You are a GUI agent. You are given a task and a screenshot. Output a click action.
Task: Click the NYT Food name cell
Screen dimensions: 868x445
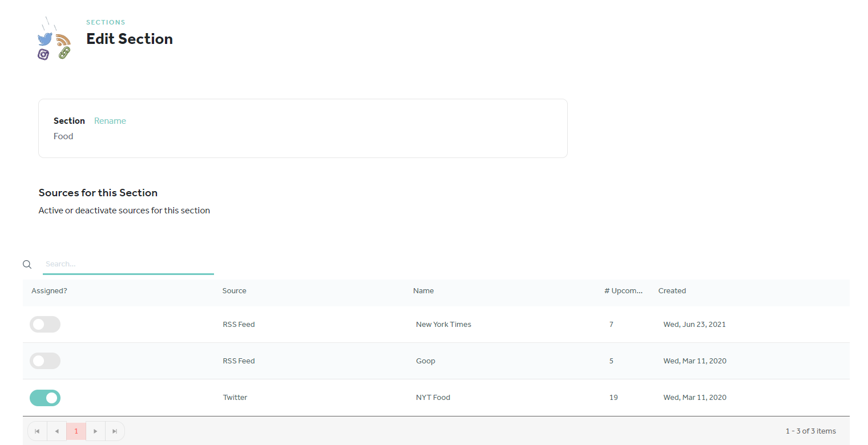pos(433,398)
